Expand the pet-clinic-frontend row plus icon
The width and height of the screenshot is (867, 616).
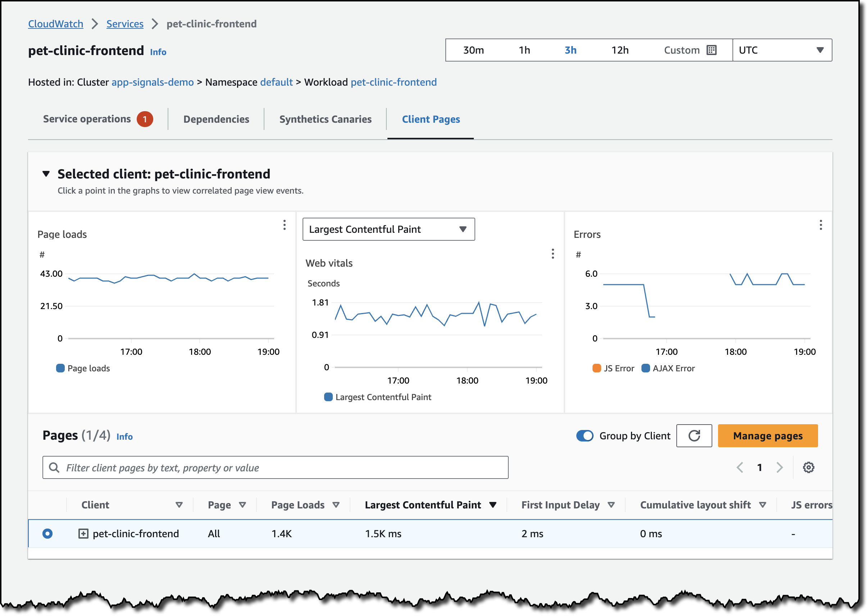[83, 534]
